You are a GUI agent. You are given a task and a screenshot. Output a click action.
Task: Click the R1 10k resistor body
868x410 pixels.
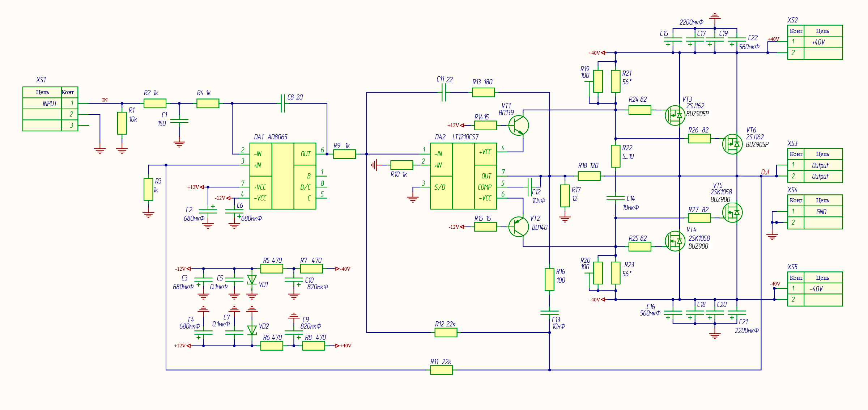122,123
